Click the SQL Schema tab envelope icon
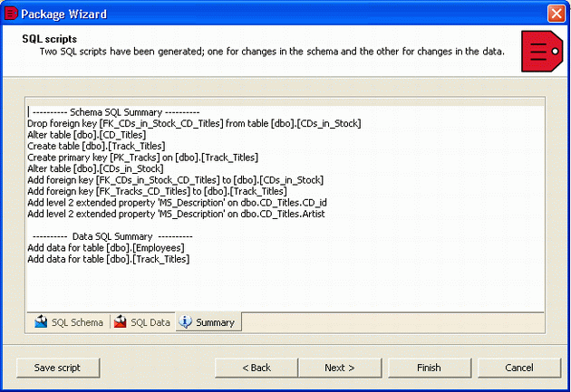 coord(41,321)
